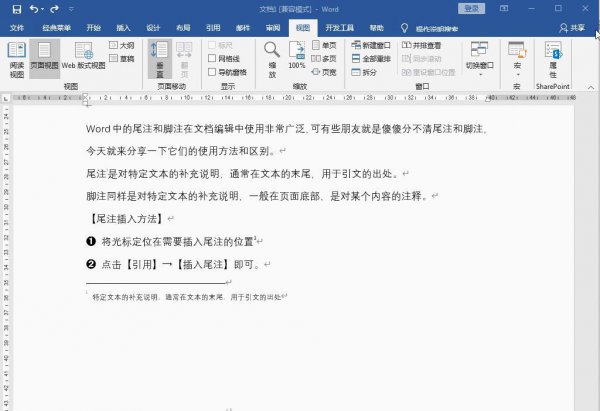Viewport: 600px width, 411px height.
Task: Click the tab stop selector at ruler corner
Action: [x=6, y=98]
